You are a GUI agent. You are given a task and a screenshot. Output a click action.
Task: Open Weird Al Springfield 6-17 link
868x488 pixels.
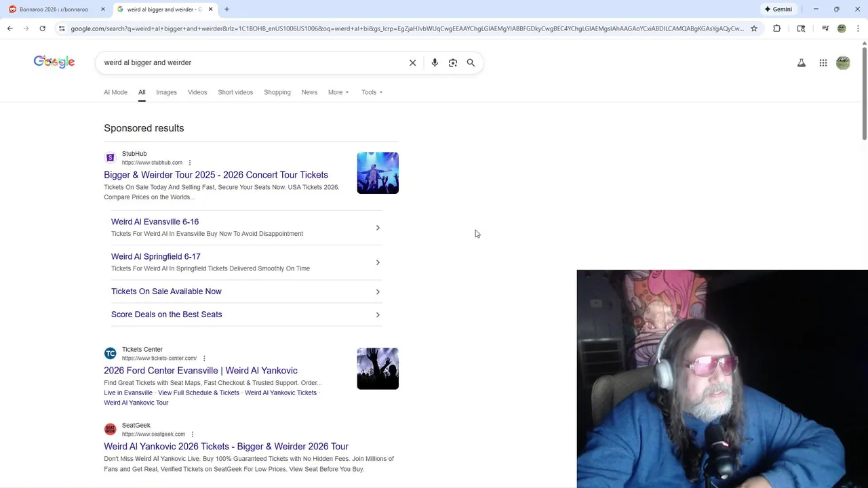coord(156,256)
